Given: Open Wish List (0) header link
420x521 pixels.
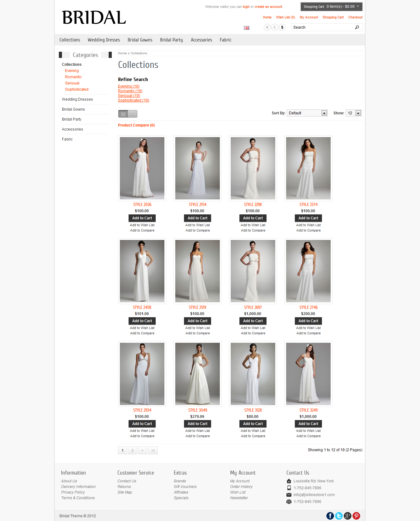Looking at the screenshot, I should pyautogui.click(x=286, y=17).
